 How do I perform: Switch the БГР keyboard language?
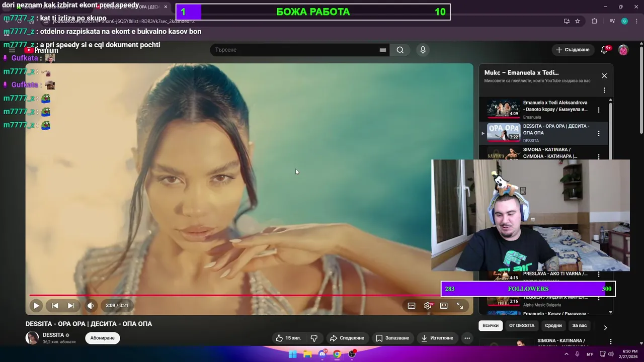point(590,354)
